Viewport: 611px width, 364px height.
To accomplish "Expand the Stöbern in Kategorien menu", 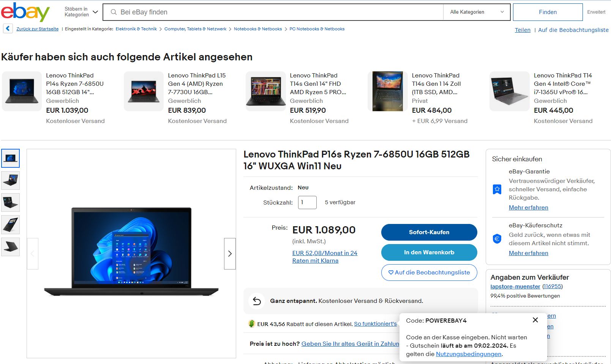I will [81, 12].
